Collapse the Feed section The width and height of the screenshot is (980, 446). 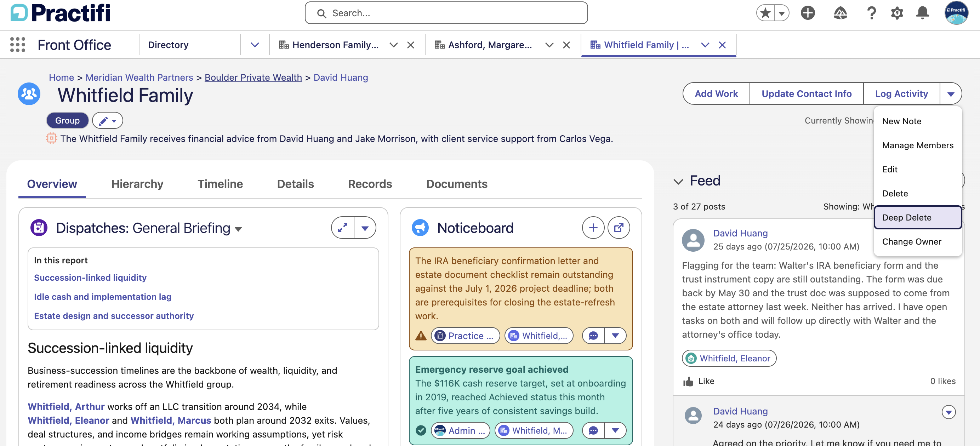[x=678, y=181]
